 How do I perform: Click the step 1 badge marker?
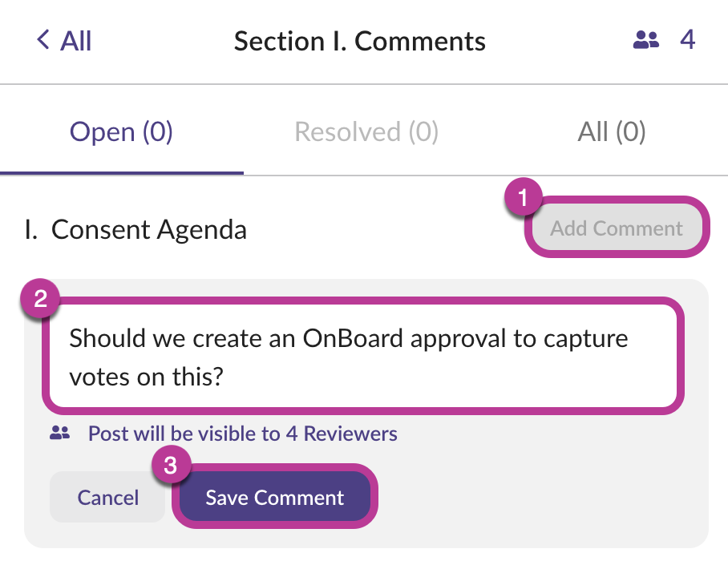tap(523, 198)
